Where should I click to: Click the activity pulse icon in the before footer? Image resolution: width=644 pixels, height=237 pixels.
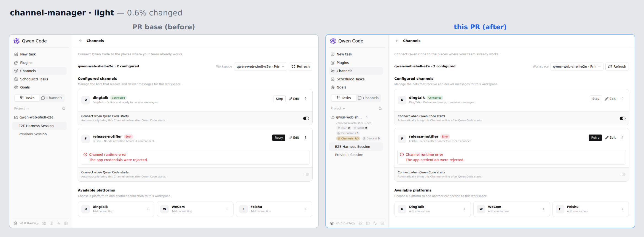[58, 223]
